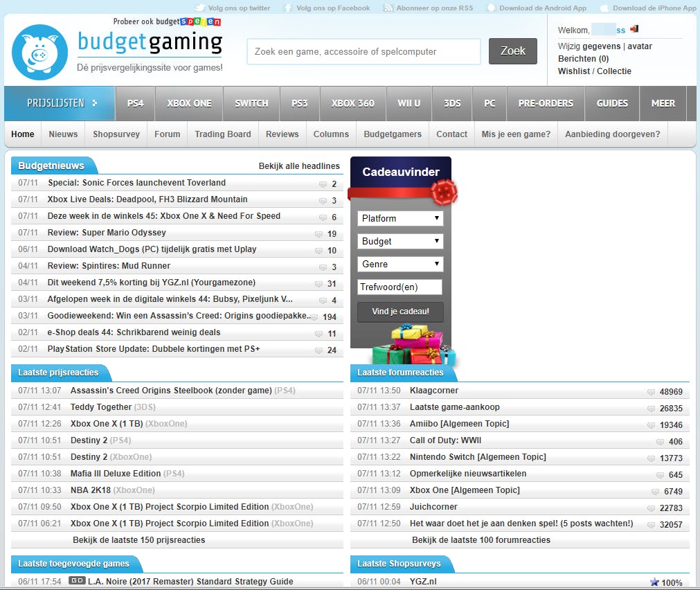Click the Apple iPhone app icon

pyautogui.click(x=604, y=8)
